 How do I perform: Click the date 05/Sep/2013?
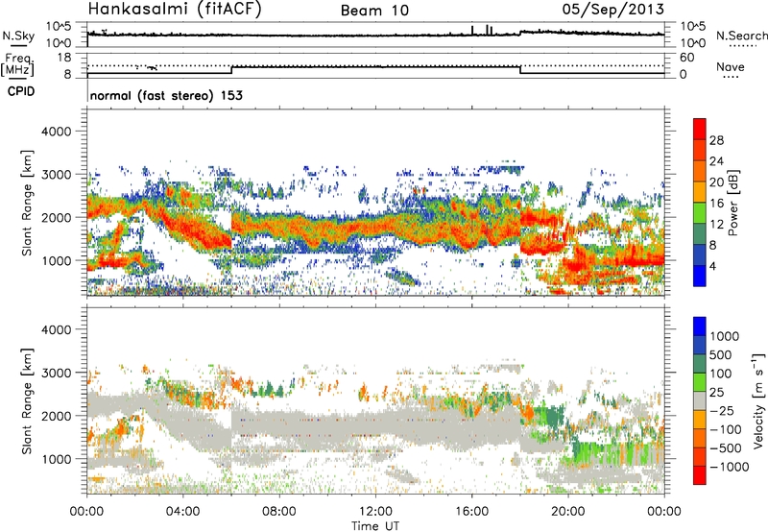(612, 9)
